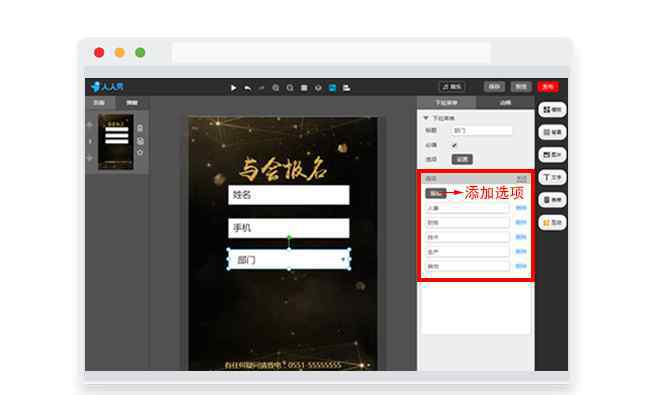Viewport: 660px width, 395px height.
Task: Click the delete icon beside page thumbnail
Action: 140,128
